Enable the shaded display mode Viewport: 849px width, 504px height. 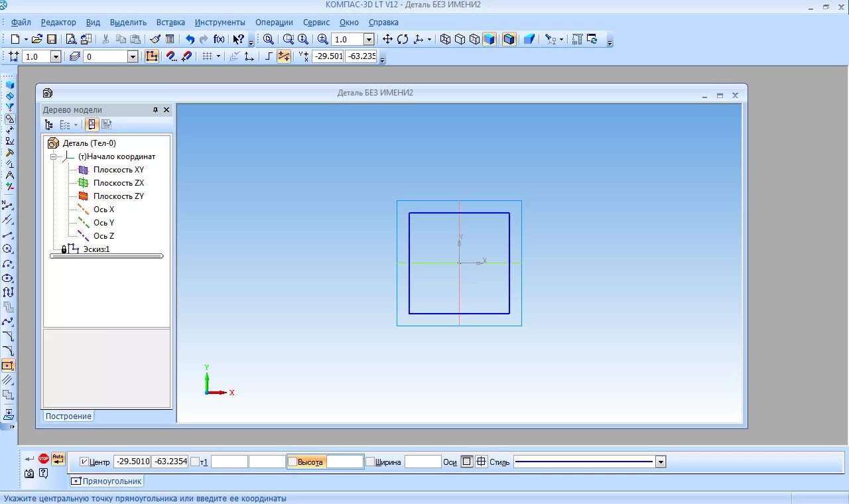tap(489, 39)
